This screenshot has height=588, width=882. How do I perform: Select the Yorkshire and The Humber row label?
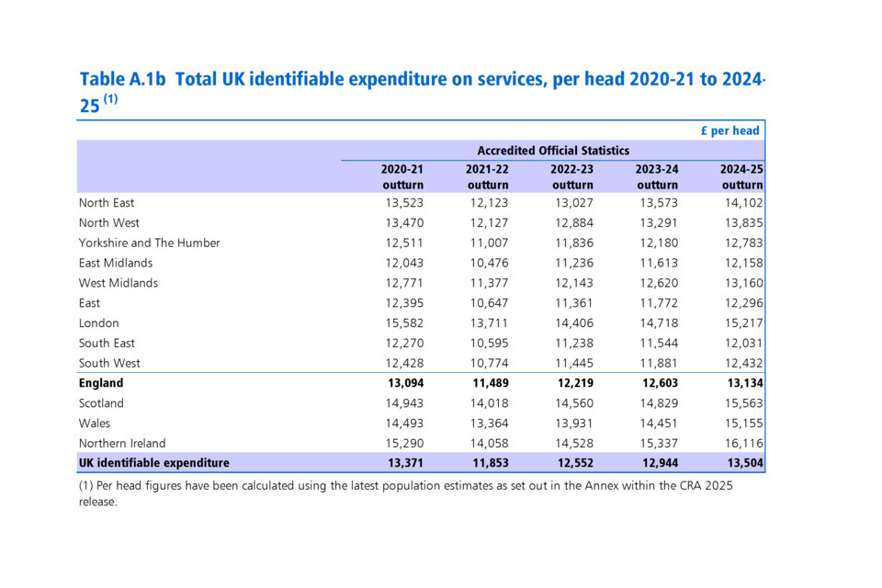[x=150, y=243]
